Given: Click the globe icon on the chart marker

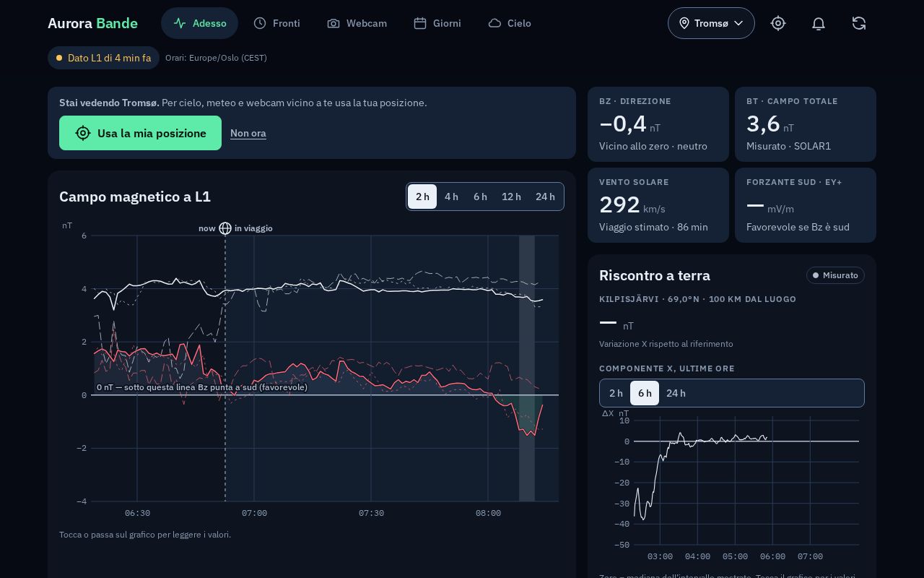Looking at the screenshot, I should [x=225, y=228].
